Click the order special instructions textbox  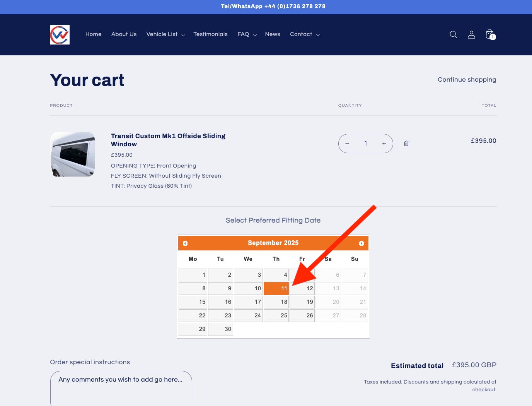pos(121,389)
